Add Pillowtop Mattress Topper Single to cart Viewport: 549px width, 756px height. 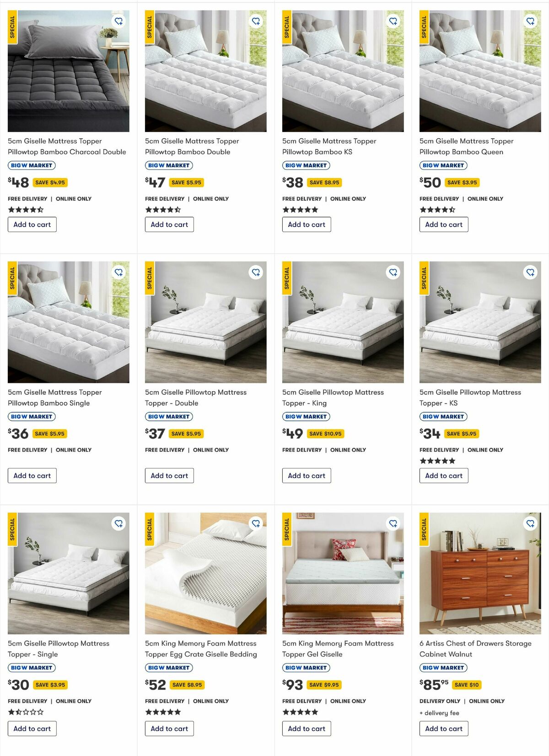(x=32, y=729)
